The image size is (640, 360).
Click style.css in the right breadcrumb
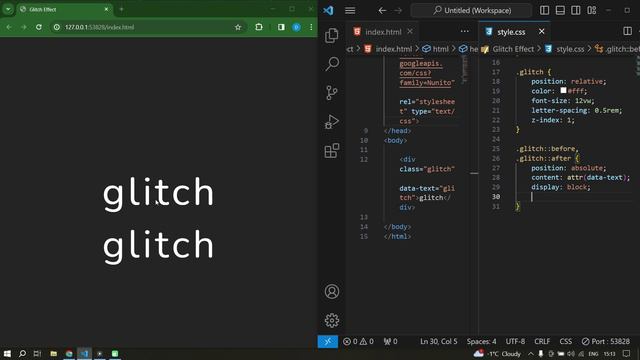click(x=570, y=49)
